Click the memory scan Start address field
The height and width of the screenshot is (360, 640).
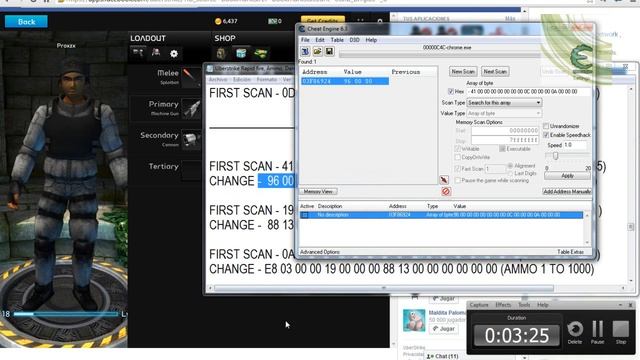coord(505,131)
